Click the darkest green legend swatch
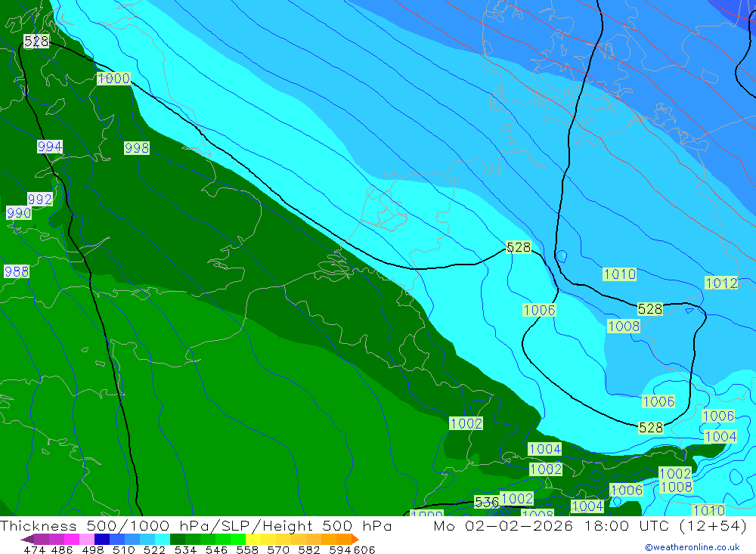This screenshot has height=554, width=756. (178, 539)
